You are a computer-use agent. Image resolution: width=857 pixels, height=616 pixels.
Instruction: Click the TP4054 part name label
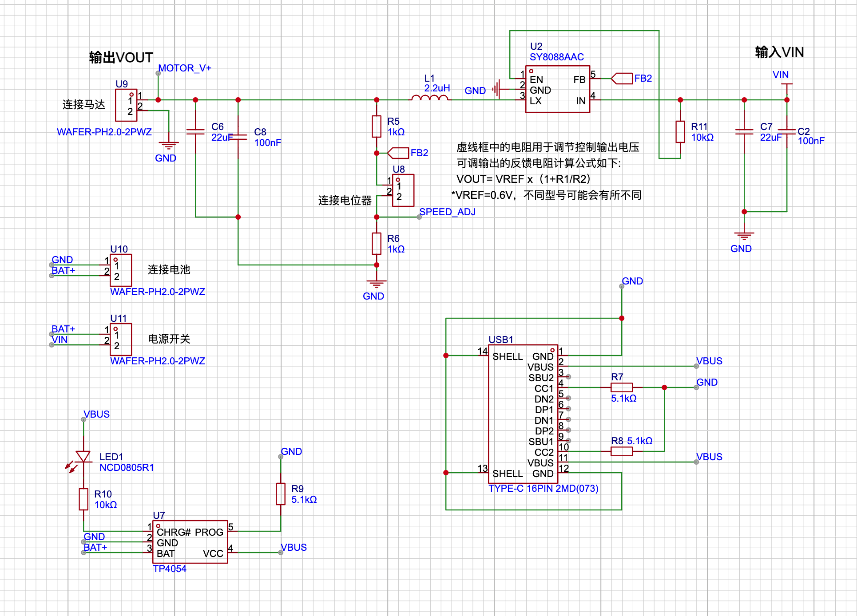point(170,569)
